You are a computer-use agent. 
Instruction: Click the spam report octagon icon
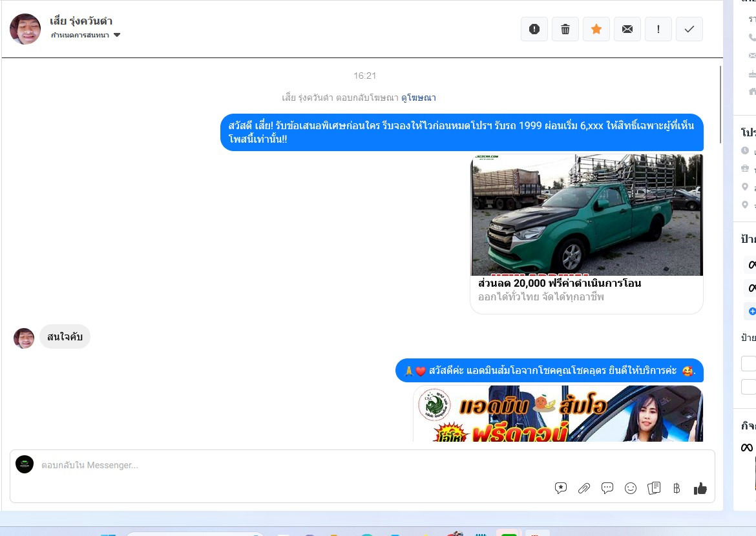[x=534, y=29]
